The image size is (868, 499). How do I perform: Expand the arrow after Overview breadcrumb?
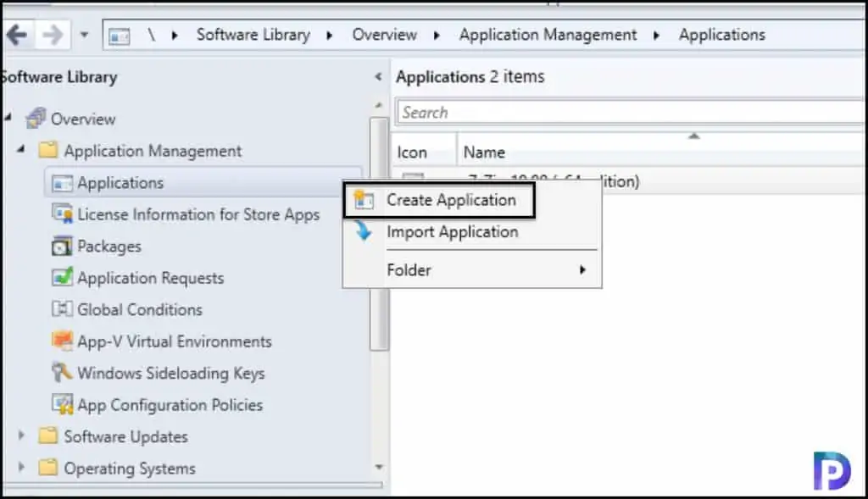click(437, 36)
